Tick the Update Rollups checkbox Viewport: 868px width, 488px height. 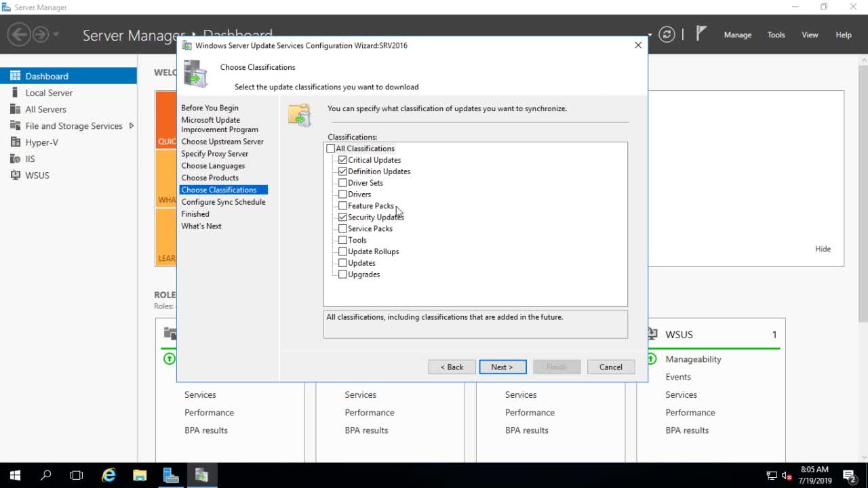click(x=342, y=251)
